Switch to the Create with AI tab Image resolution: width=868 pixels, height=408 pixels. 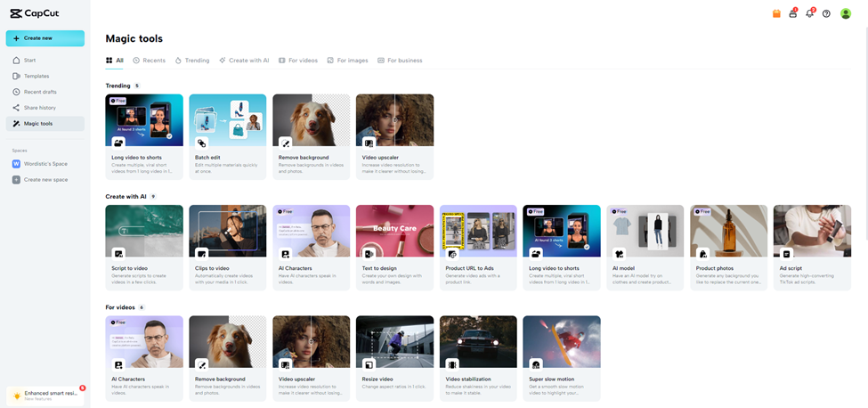click(x=244, y=61)
